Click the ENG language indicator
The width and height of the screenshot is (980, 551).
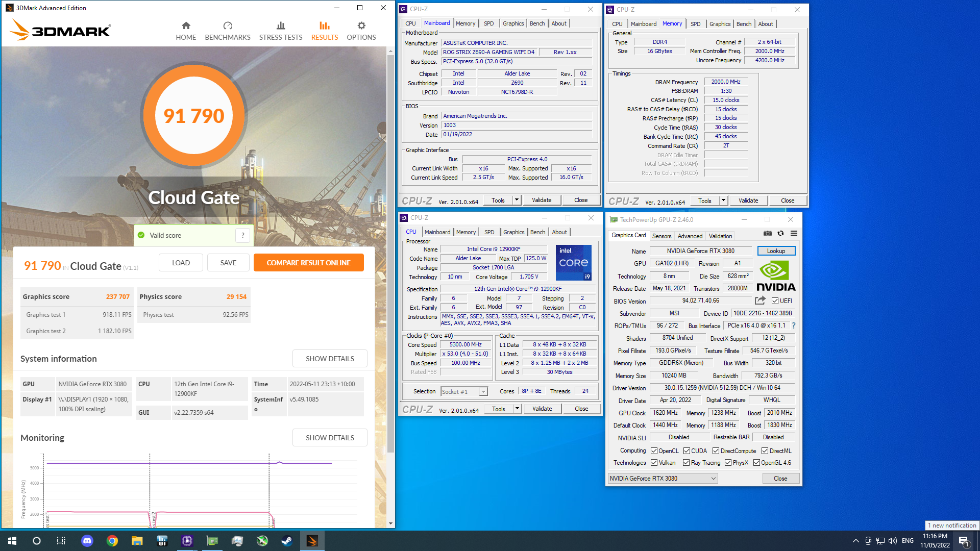[x=908, y=541]
